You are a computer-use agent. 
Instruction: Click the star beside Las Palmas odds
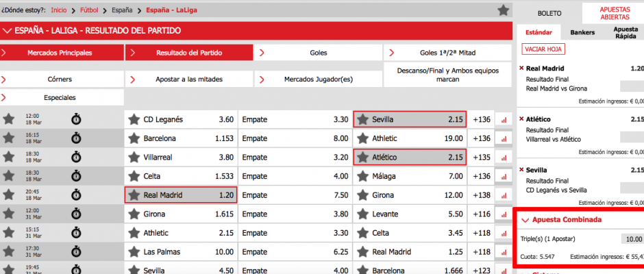coord(133,252)
